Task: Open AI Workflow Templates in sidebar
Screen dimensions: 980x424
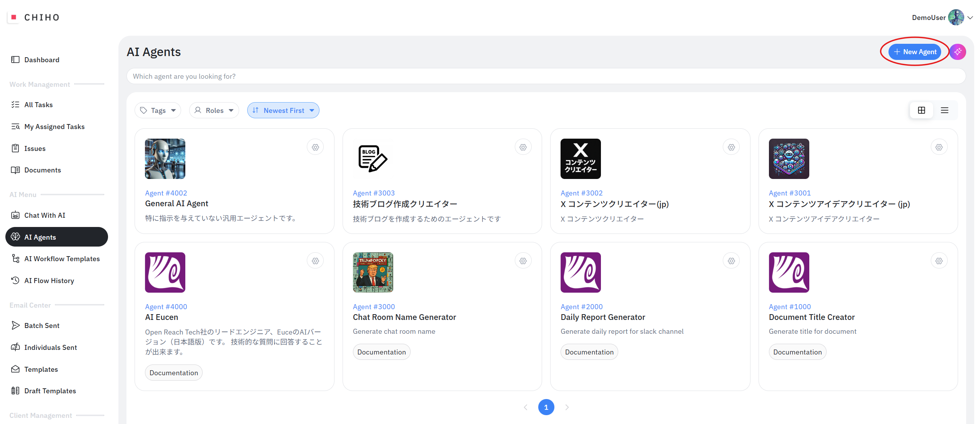Action: coord(62,259)
